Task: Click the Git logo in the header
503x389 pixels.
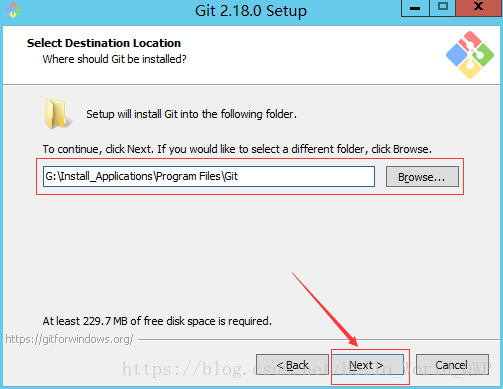Action: [470, 55]
